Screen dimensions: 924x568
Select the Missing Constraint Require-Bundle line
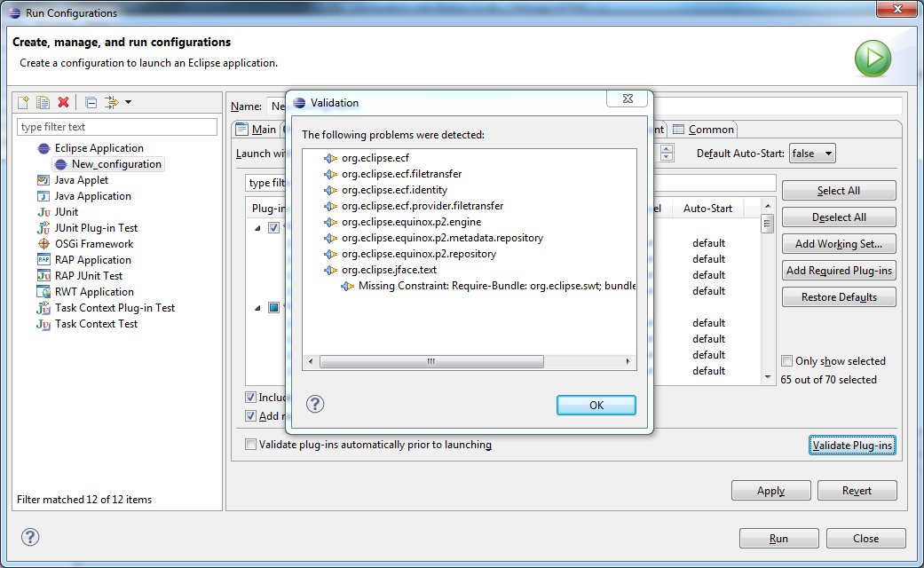tap(497, 286)
